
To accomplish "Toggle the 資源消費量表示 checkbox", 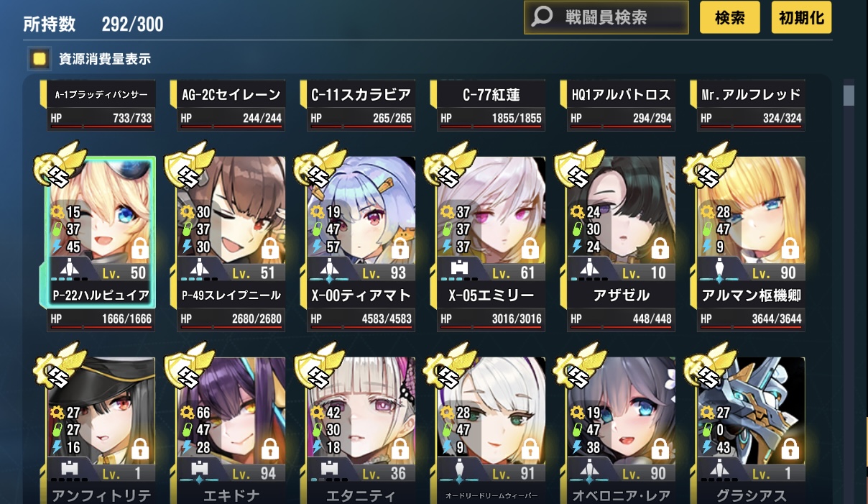I will point(40,59).
